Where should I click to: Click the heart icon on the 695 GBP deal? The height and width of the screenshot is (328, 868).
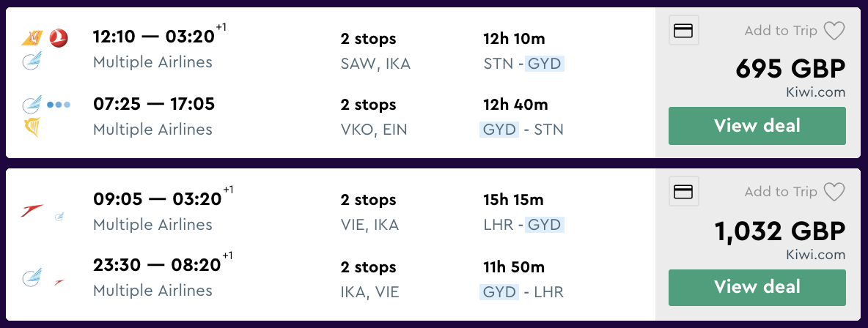(834, 31)
